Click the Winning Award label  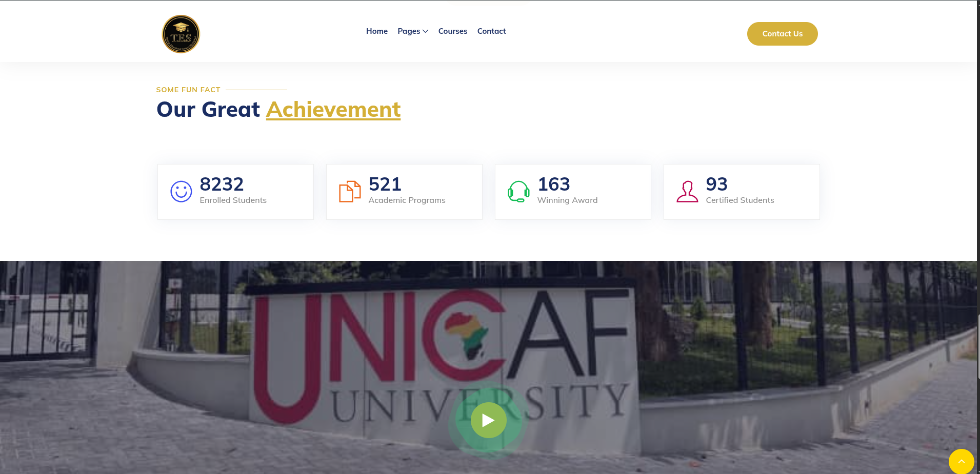pos(567,200)
